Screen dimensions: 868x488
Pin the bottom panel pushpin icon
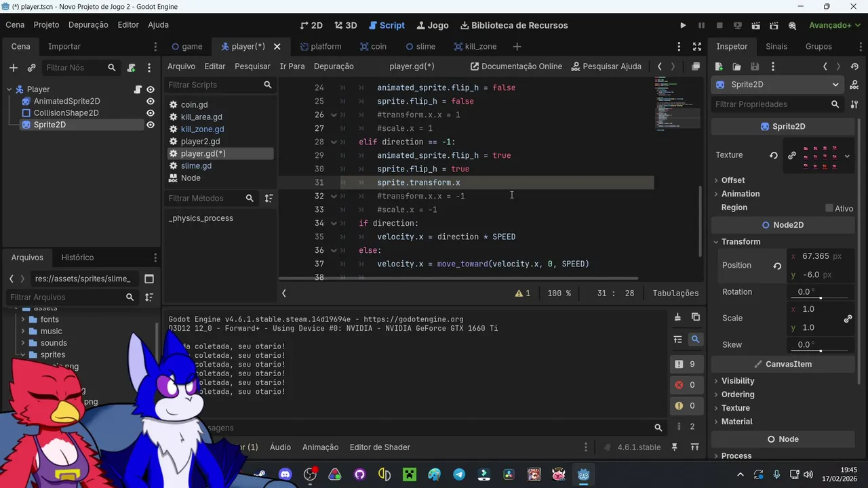(x=675, y=447)
